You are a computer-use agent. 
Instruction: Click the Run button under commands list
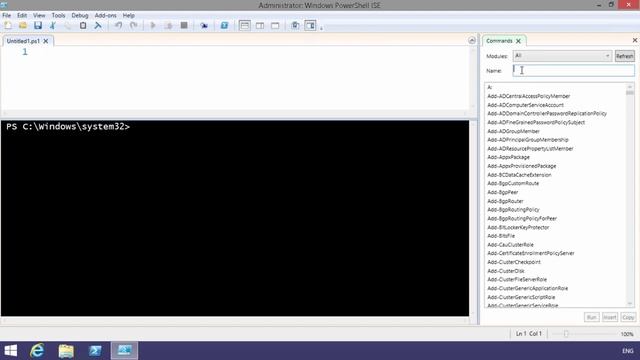coord(591,317)
